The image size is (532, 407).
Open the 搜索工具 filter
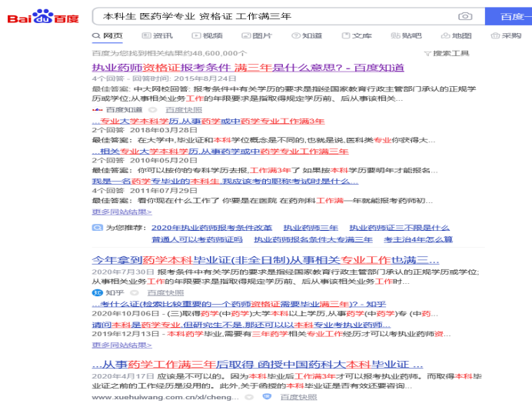click(x=447, y=53)
